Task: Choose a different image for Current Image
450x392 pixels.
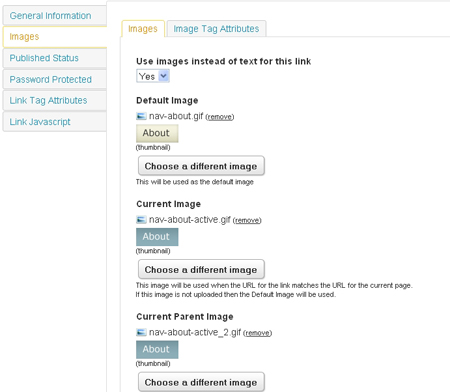Action: pyautogui.click(x=201, y=269)
